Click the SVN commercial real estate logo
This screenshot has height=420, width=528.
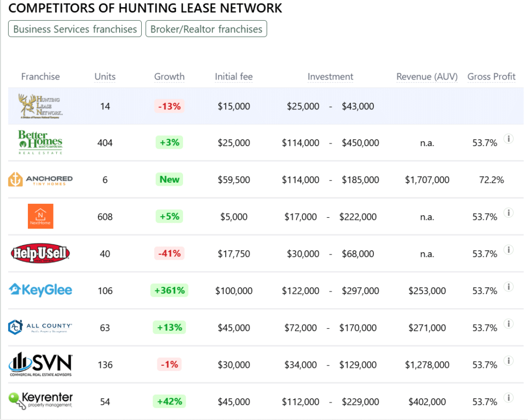point(40,364)
